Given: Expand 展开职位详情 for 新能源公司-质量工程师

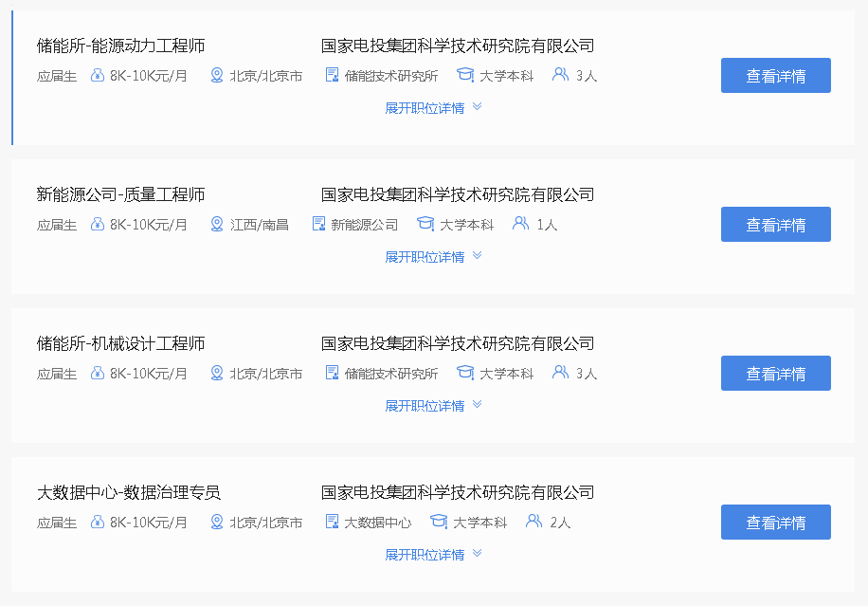Looking at the screenshot, I should (x=433, y=257).
